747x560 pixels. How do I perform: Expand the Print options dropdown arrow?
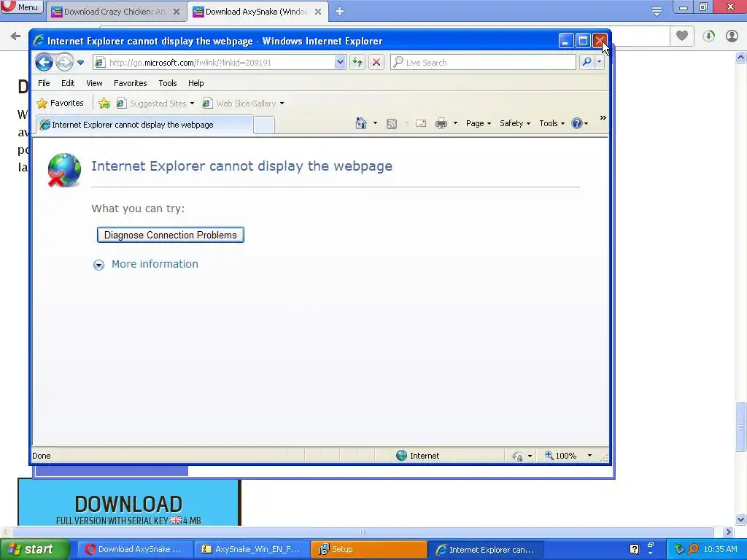455,123
